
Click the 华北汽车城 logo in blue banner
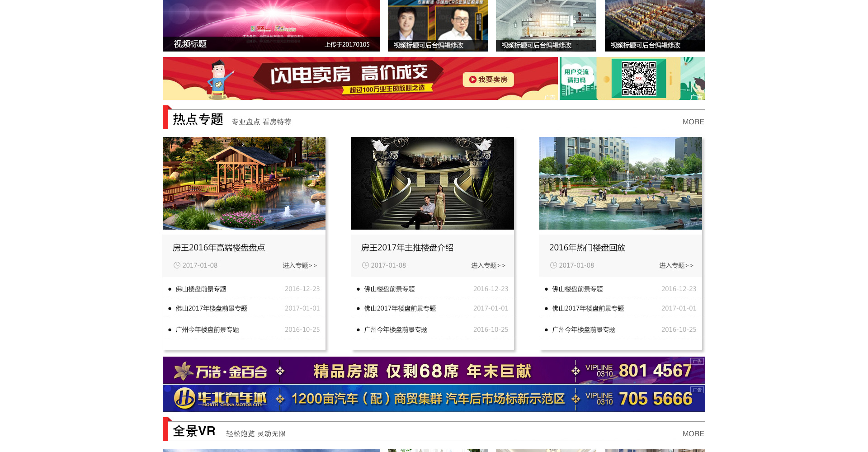click(221, 398)
